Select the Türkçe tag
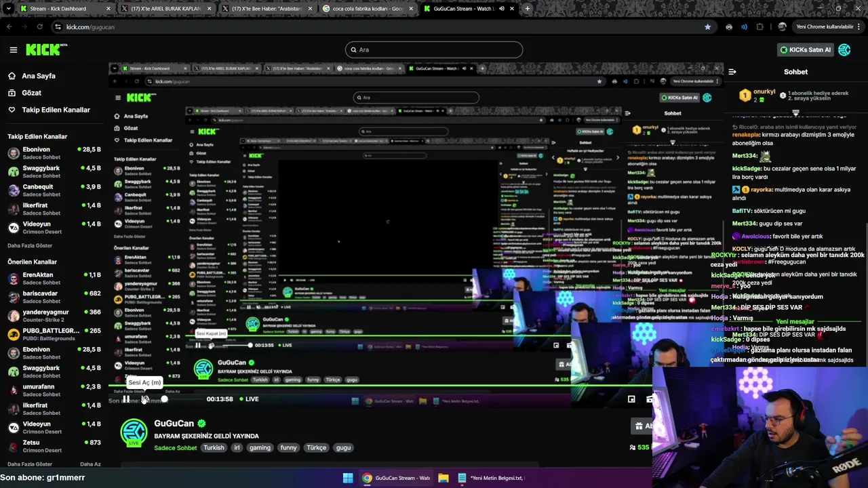 click(316, 447)
